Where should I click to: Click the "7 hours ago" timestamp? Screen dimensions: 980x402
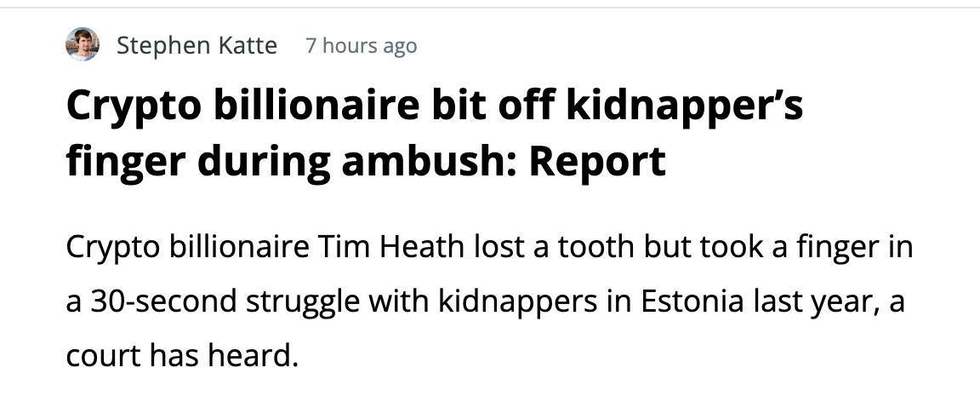click(361, 46)
